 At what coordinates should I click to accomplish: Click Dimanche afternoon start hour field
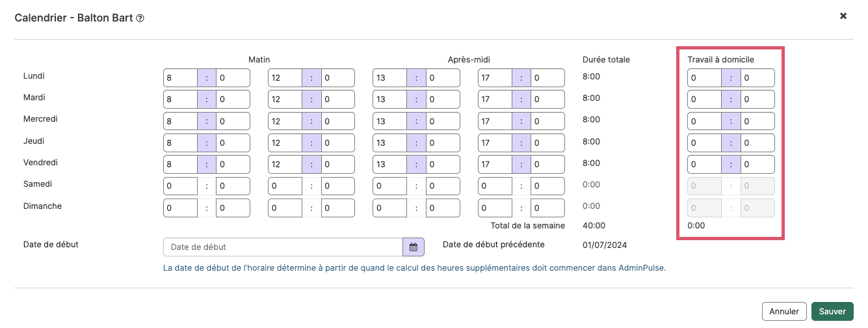click(x=389, y=208)
